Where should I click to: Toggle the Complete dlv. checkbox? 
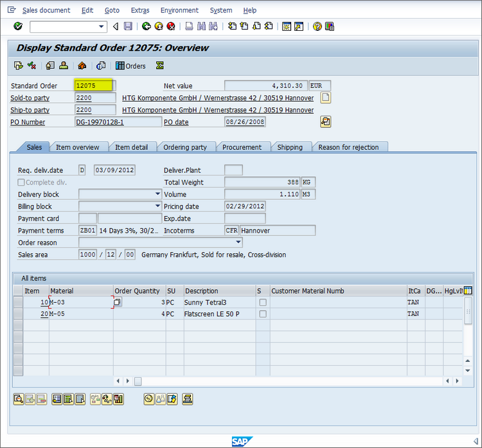pyautogui.click(x=21, y=183)
